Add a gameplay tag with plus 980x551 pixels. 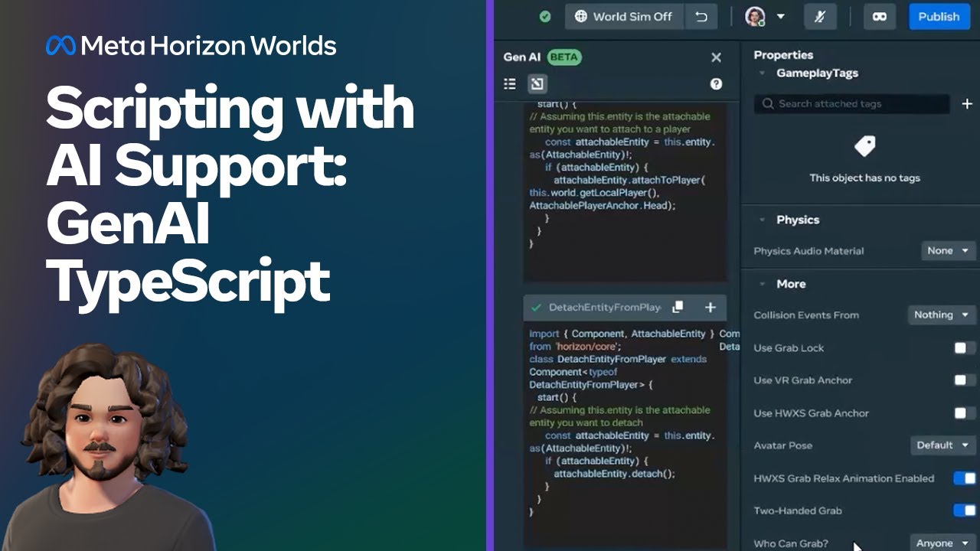(x=967, y=103)
